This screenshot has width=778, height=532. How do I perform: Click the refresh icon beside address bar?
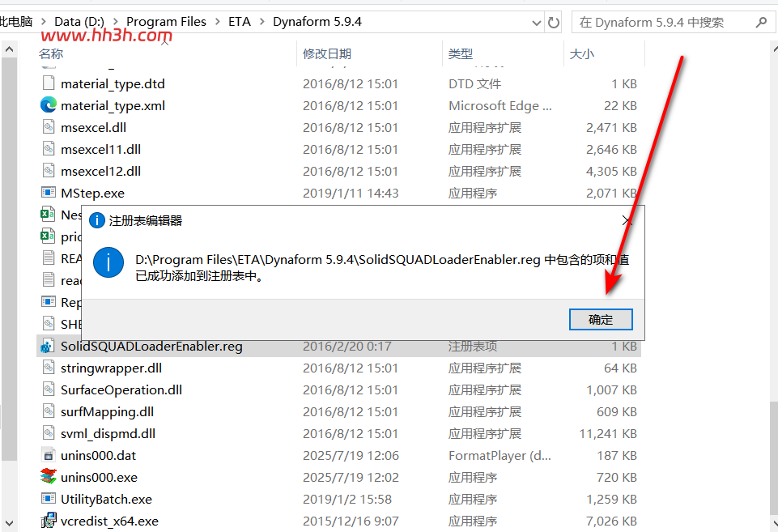554,23
